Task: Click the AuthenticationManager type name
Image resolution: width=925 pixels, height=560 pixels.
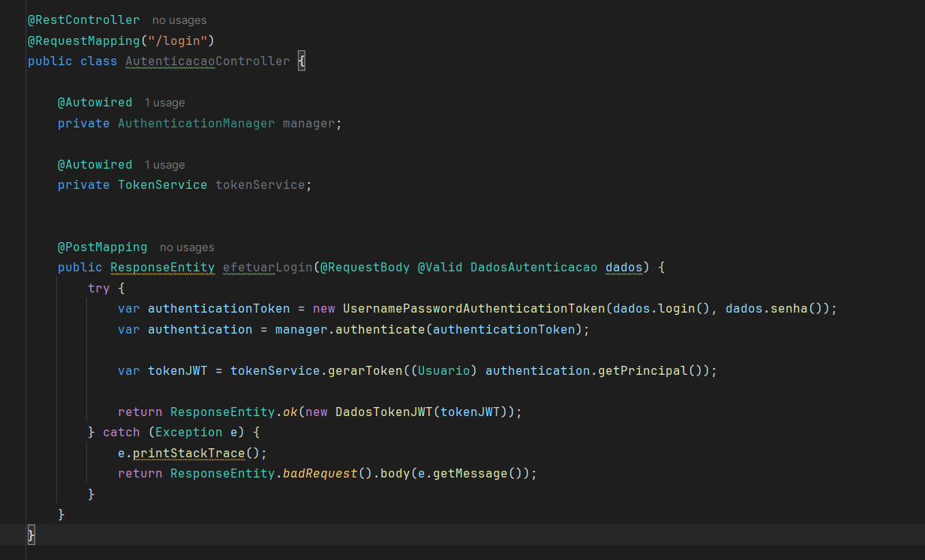Action: [196, 123]
